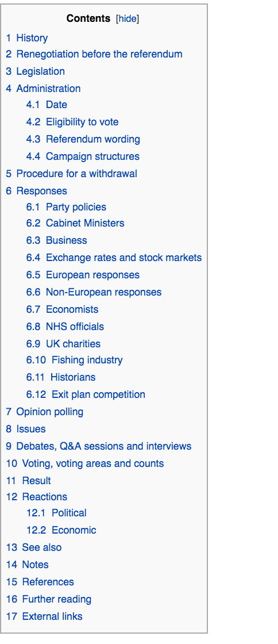Open the Administration section link
Image resolution: width=278 pixels, height=644 pixels.
[x=43, y=89]
